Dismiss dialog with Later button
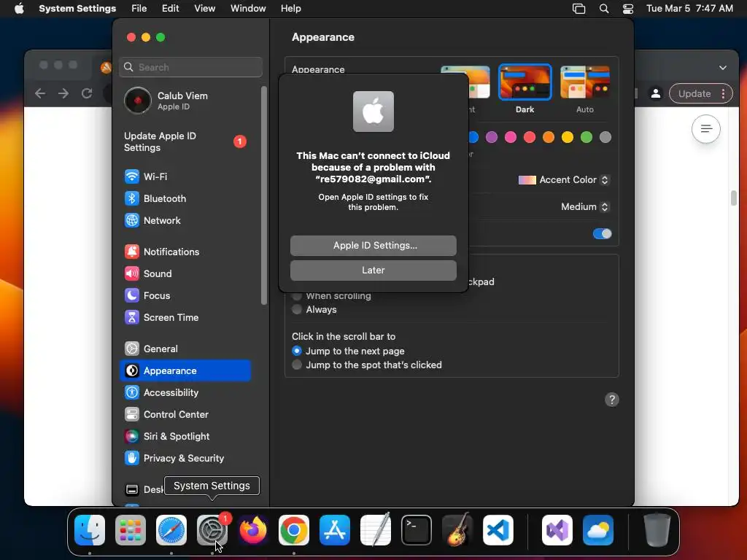Viewport: 747px width, 560px height. (x=373, y=271)
